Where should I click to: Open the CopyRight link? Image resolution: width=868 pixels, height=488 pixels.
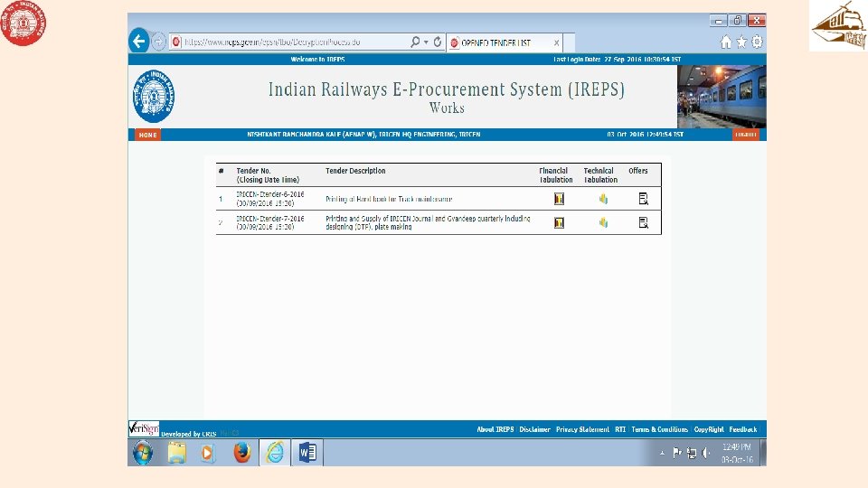709,429
